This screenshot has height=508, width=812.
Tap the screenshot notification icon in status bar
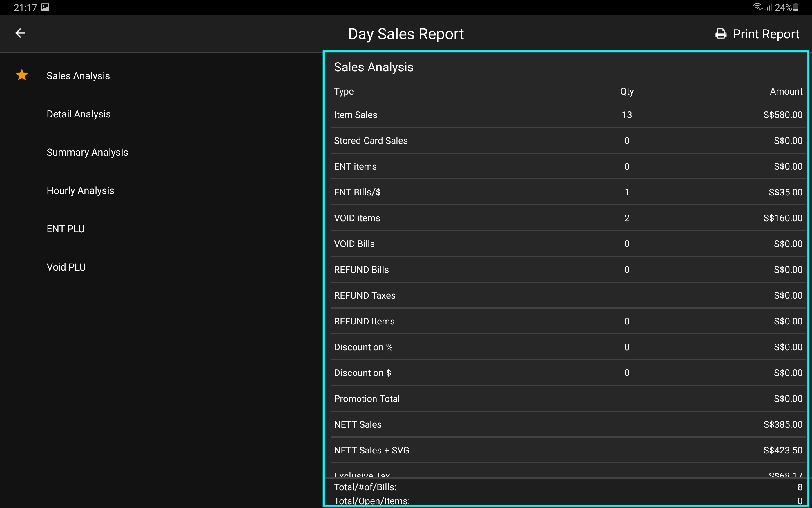[x=45, y=7]
